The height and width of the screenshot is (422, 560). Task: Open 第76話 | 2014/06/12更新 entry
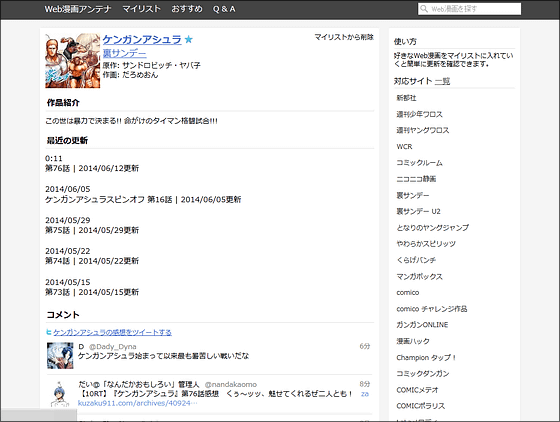(92, 168)
